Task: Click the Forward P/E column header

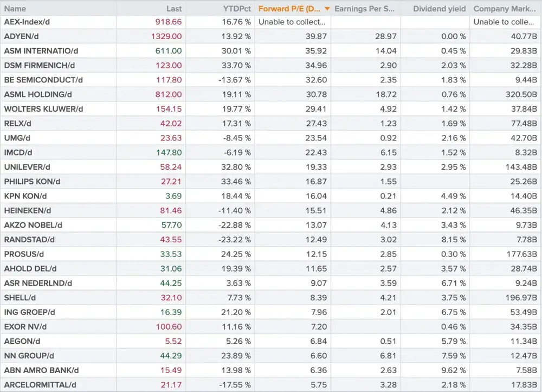Action: click(289, 9)
